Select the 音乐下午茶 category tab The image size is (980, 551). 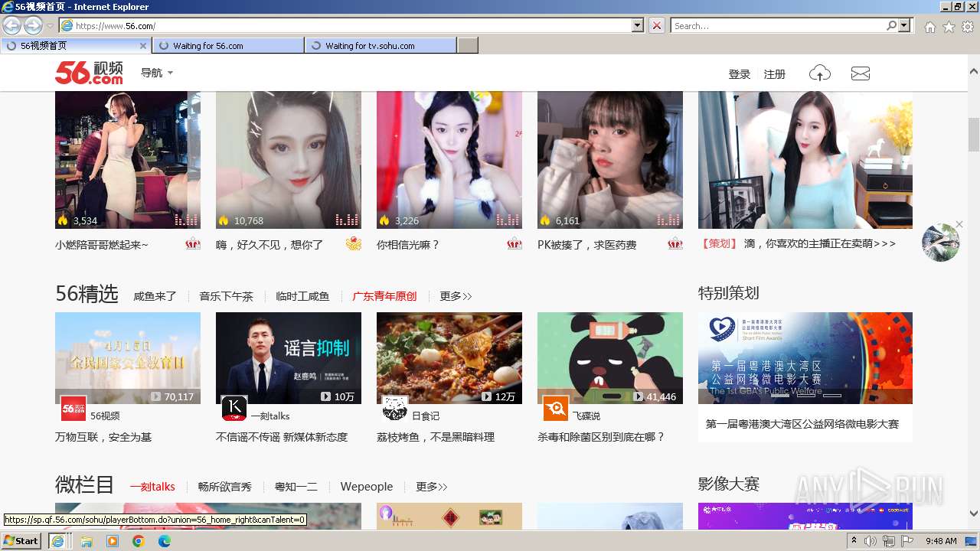click(226, 296)
